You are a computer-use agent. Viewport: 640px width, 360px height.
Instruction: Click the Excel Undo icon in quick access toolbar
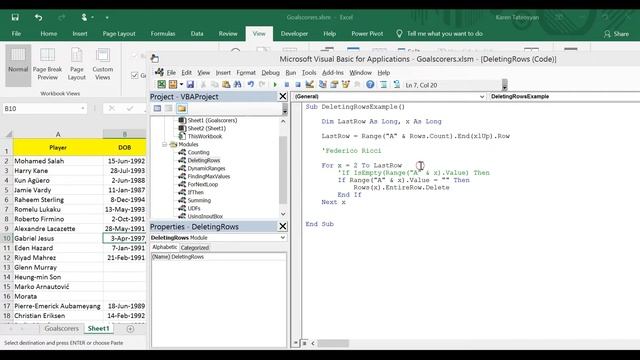(38, 17)
